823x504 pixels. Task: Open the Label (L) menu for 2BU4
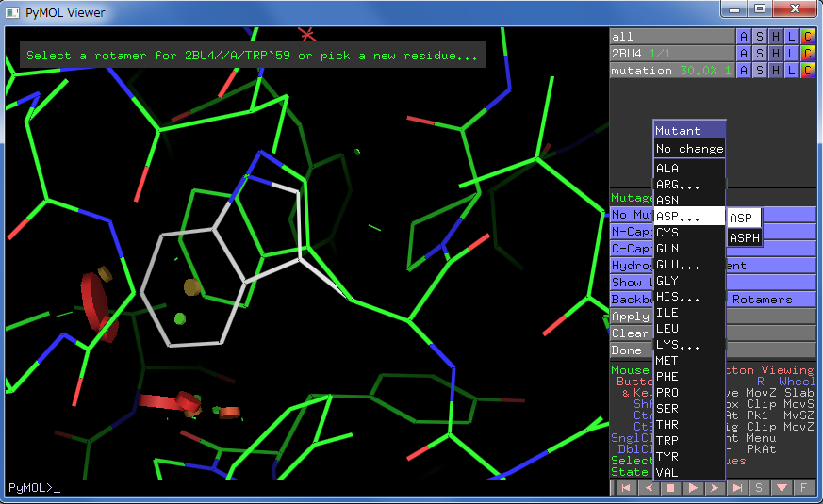(x=791, y=54)
